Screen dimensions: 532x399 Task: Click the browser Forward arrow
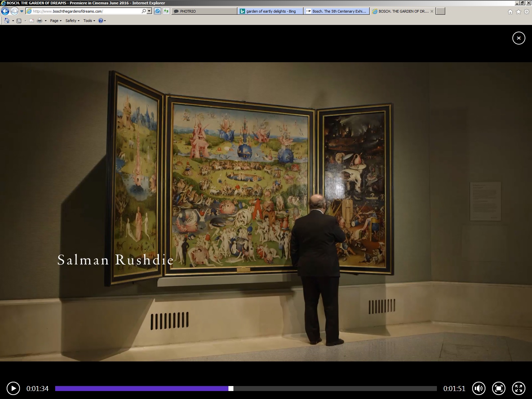pyautogui.click(x=14, y=11)
